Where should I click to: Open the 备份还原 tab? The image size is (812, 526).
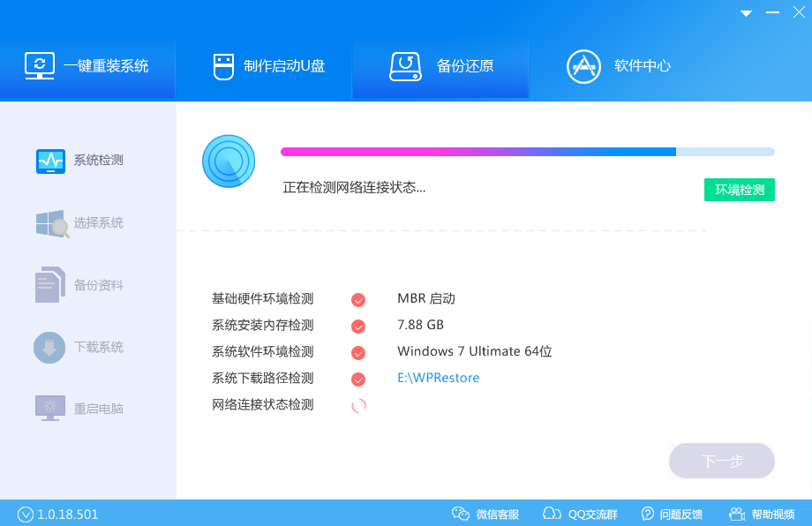440,64
